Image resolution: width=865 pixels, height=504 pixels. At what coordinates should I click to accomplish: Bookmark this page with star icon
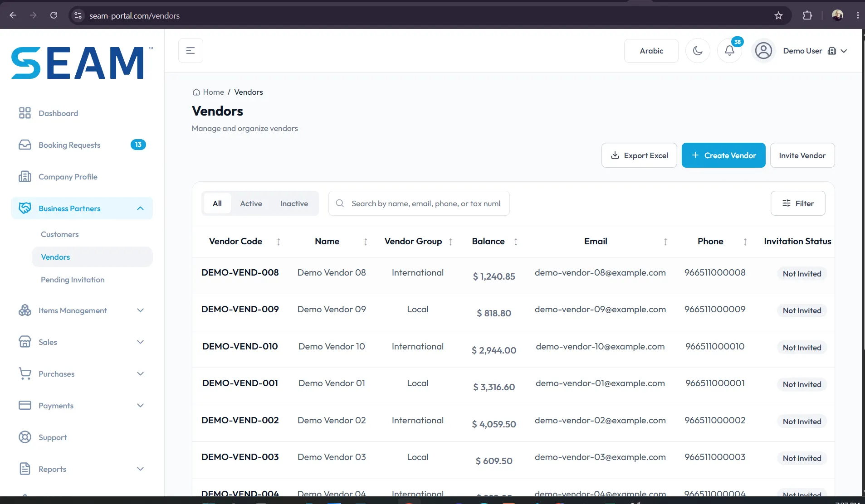tap(778, 15)
